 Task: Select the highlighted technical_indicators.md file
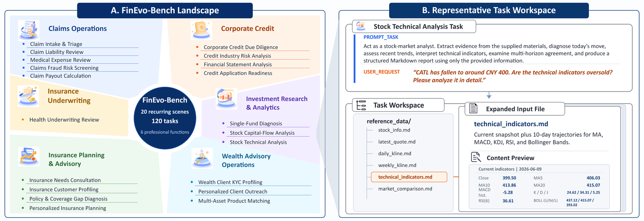click(409, 177)
